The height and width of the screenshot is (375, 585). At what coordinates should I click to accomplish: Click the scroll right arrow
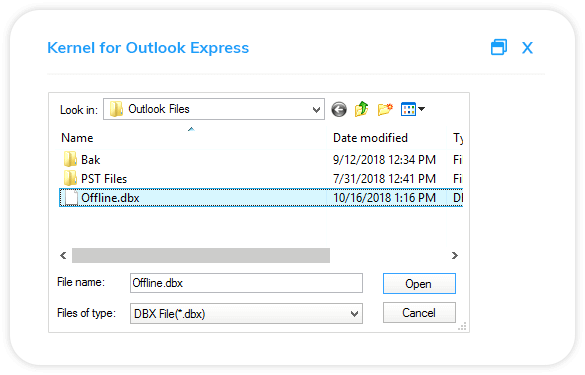pos(454,256)
